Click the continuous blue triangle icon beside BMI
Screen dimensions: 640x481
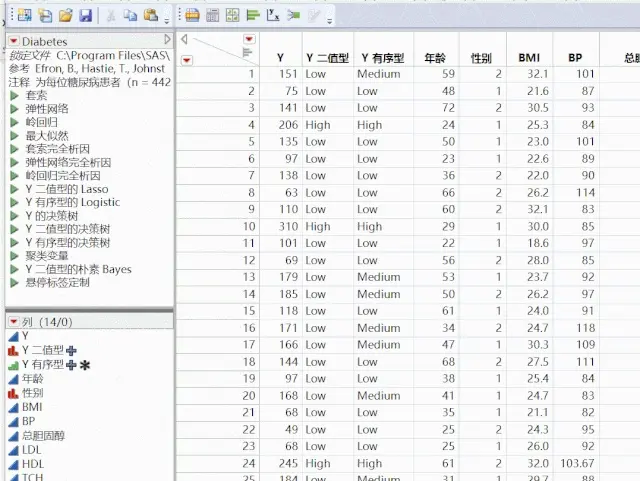(13, 407)
